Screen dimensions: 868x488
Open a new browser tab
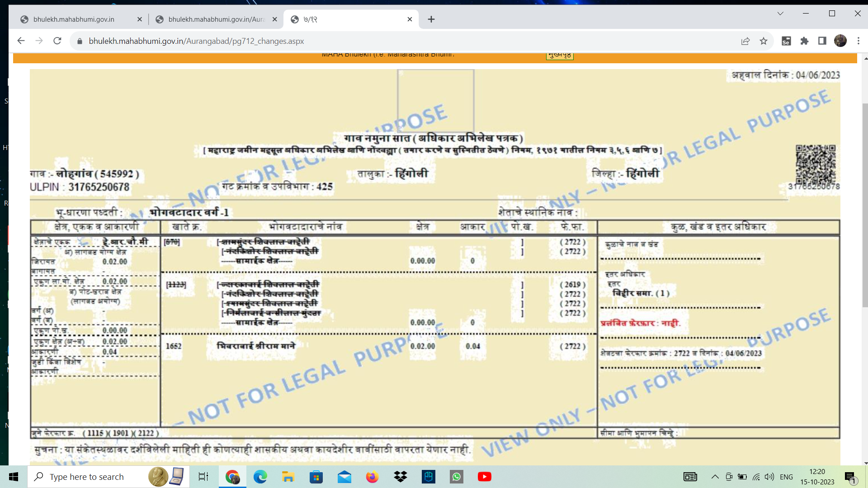click(431, 19)
